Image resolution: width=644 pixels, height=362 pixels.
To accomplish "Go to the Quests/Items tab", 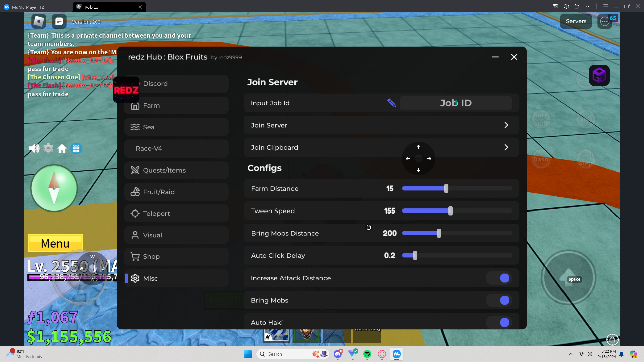I will click(x=176, y=170).
